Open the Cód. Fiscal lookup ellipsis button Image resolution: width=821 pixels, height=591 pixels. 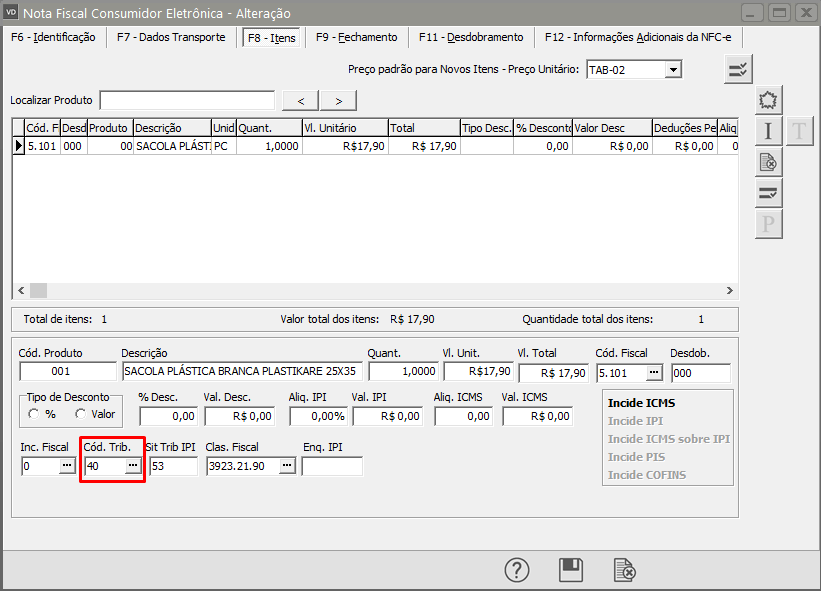click(654, 372)
